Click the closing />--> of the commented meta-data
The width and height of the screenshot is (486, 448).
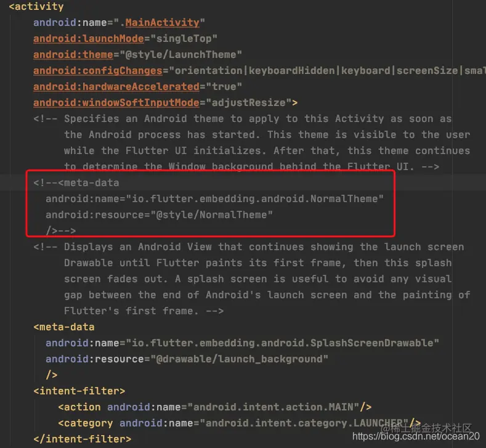pyautogui.click(x=61, y=230)
